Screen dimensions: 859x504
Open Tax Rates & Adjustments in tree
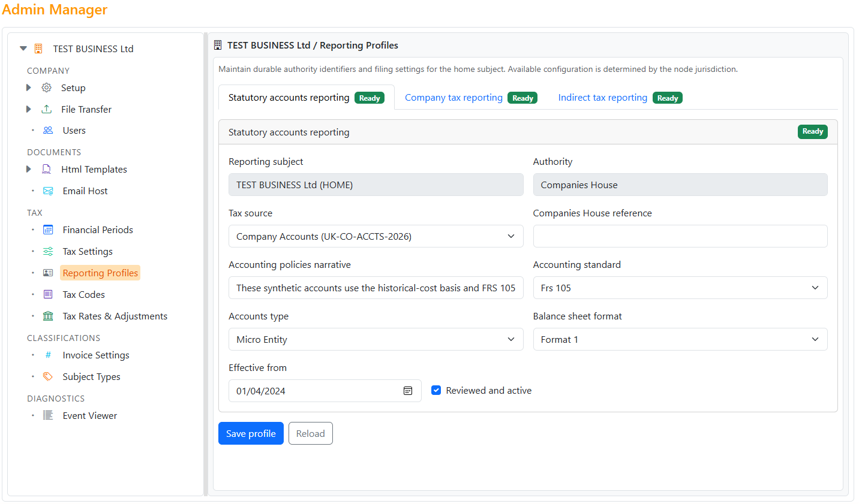pyautogui.click(x=115, y=316)
